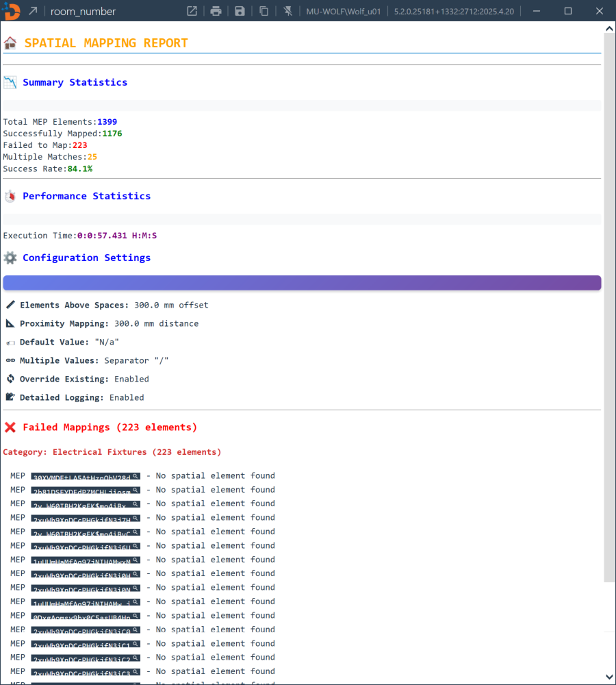
Task: Click the gear icon beside Configuration Settings
Action: pos(10,258)
